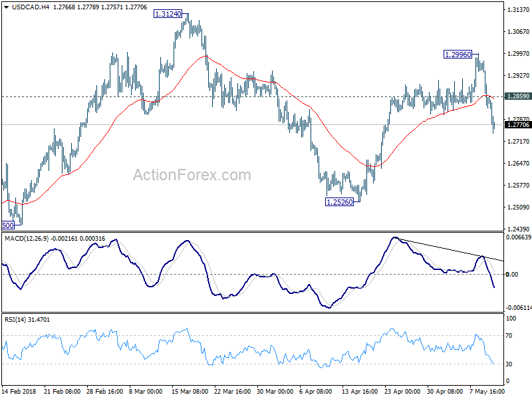Click the 500 price label at bottom-left
Screen dimensions: 532x399
click(8, 225)
